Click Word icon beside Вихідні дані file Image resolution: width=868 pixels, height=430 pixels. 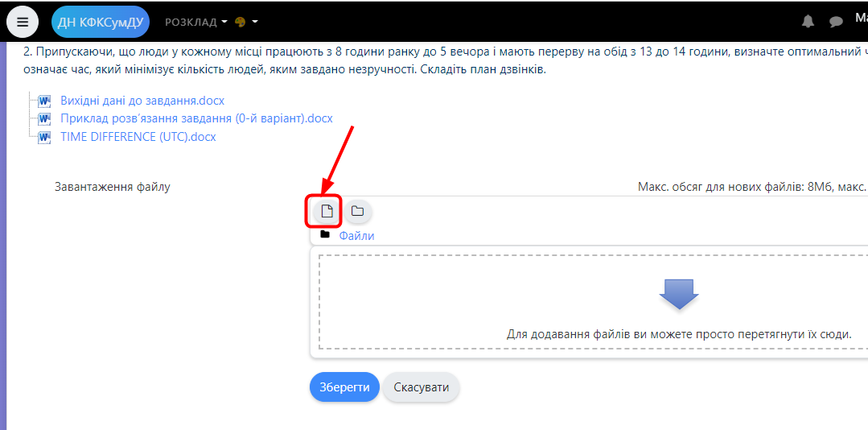coord(44,101)
